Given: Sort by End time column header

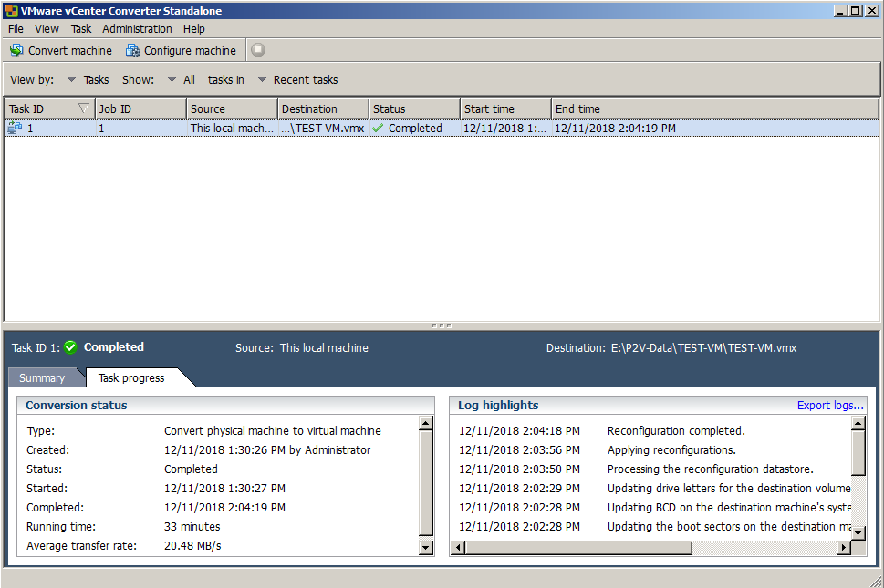Looking at the screenshot, I should point(715,108).
